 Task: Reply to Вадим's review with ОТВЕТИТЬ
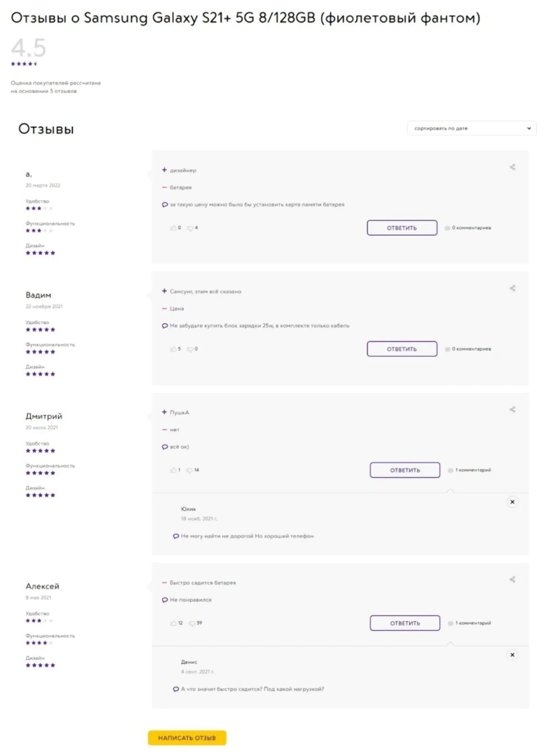pos(402,349)
